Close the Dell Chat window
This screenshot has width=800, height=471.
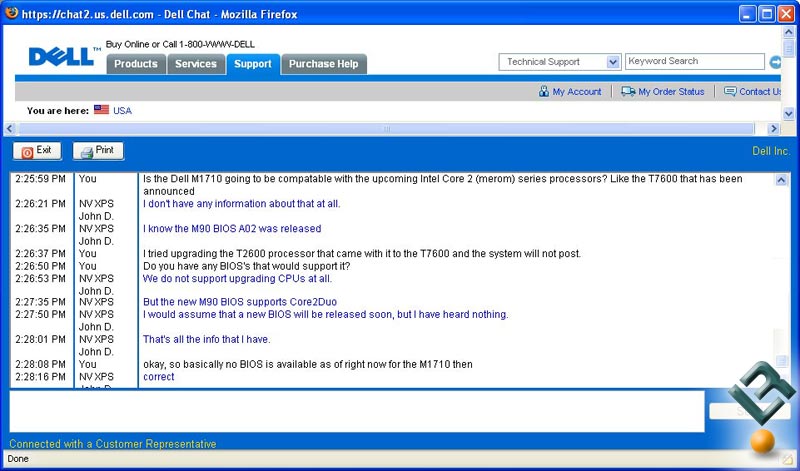pyautogui.click(x=786, y=14)
